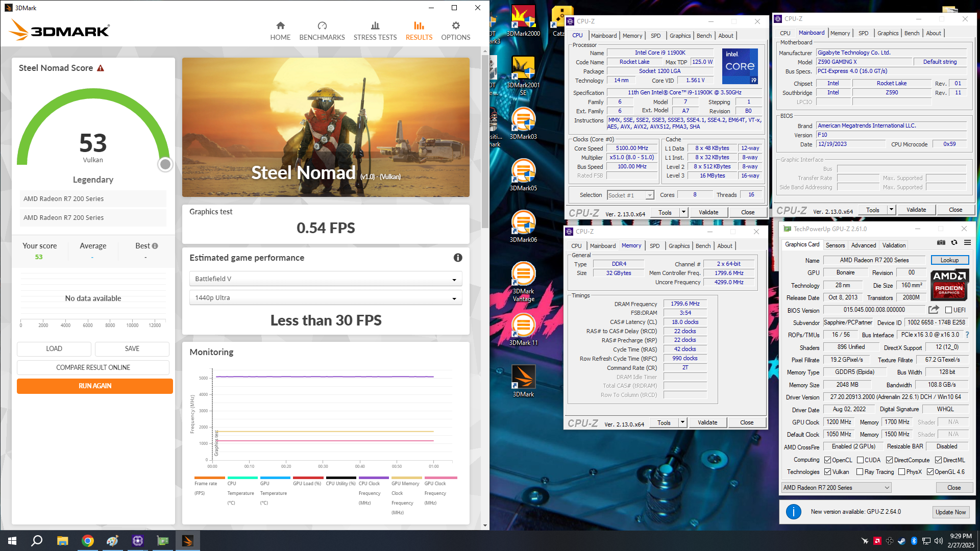This screenshot has height=551, width=980.
Task: Refresh GPU-Z with the reload icon
Action: coord(954,243)
